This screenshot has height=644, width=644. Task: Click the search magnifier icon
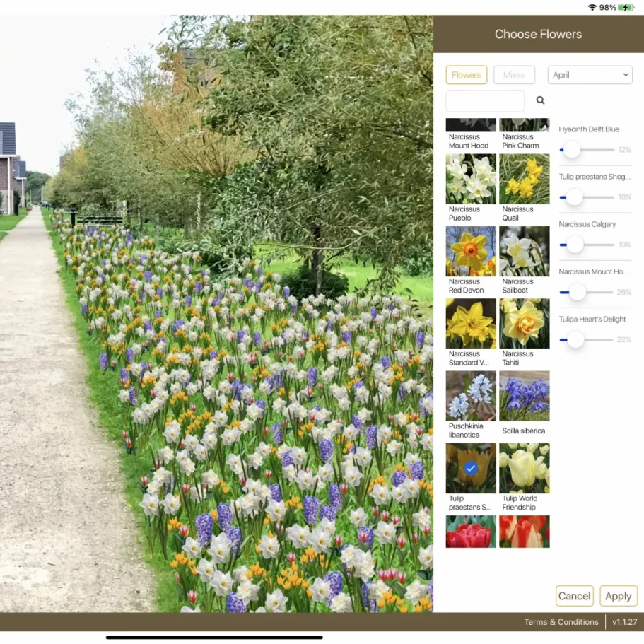pos(541,101)
